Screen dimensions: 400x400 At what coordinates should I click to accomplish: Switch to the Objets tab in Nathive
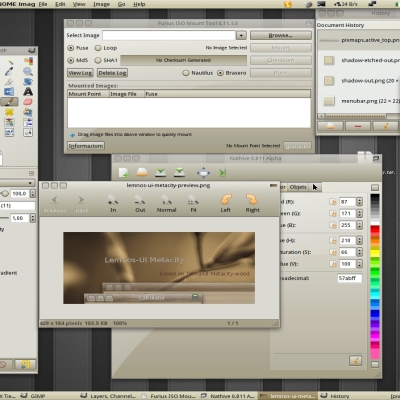click(x=298, y=187)
